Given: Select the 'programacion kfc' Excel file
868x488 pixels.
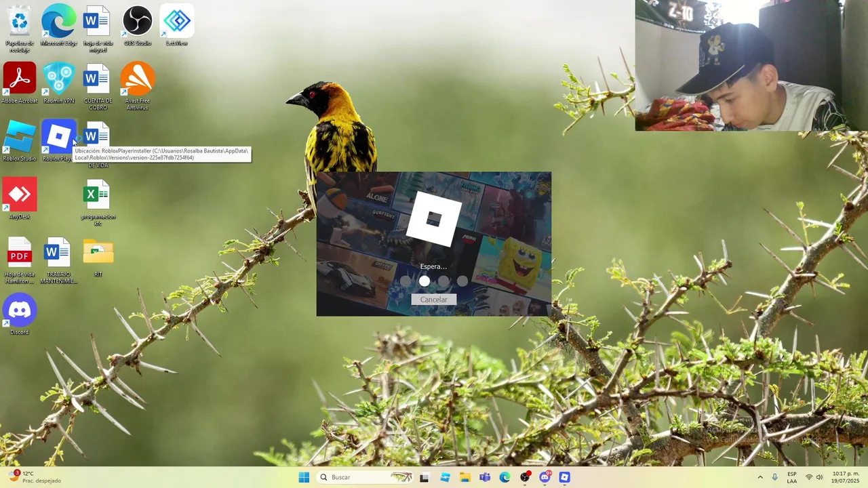Looking at the screenshot, I should tap(98, 202).
